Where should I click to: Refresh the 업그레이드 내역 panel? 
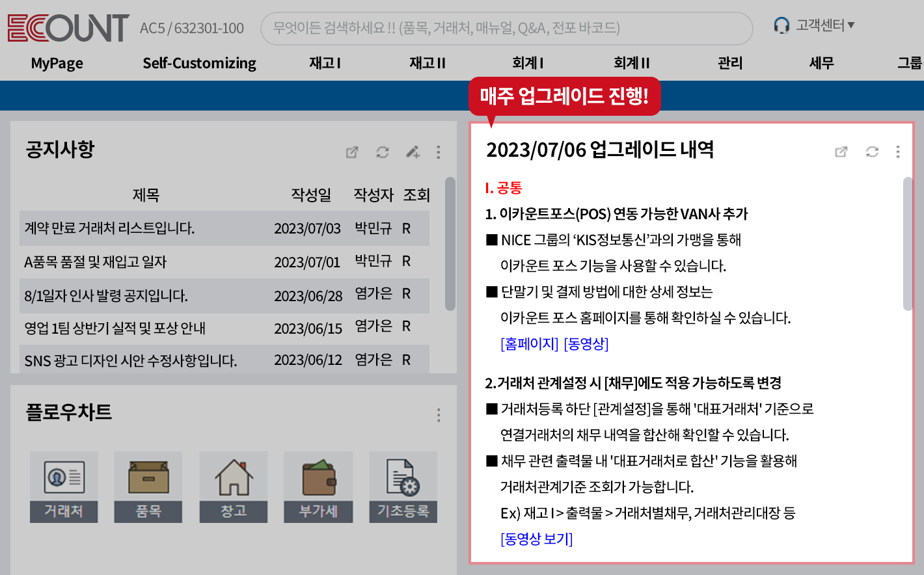[872, 152]
